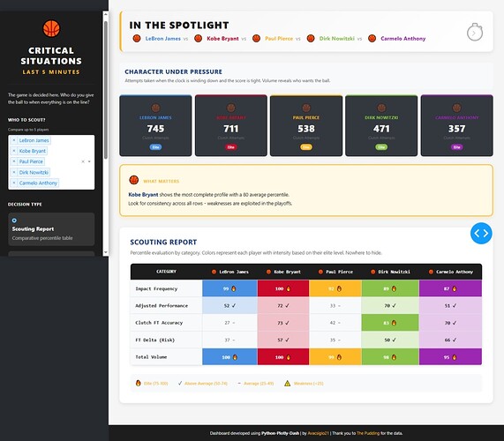
Task: Click basketball icon beside Dirk Nowitzki in the spotlight
Action: [x=311, y=39]
